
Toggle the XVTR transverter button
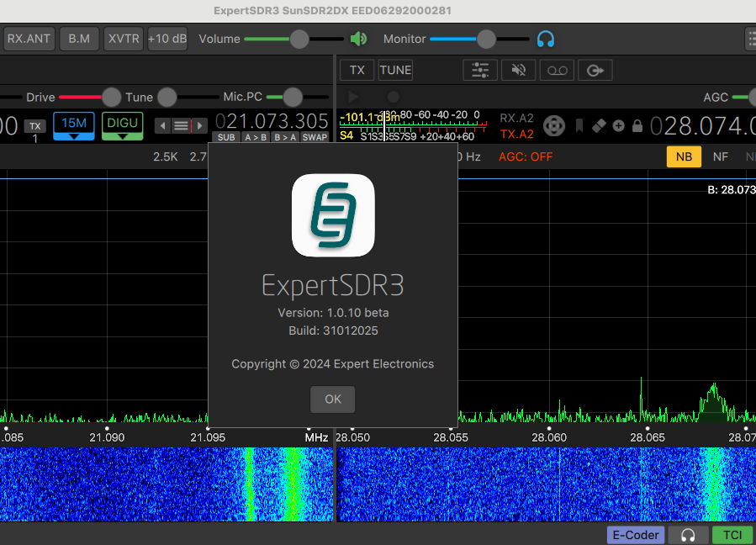(x=124, y=39)
